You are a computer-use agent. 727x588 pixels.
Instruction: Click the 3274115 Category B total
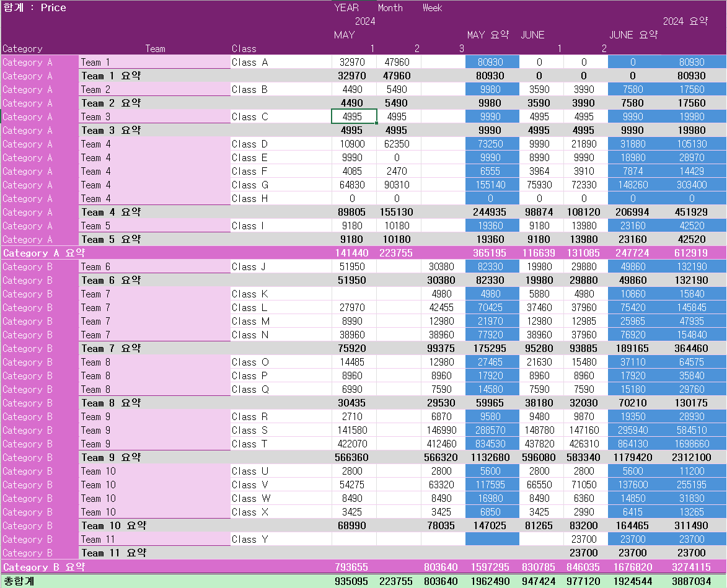(x=691, y=567)
